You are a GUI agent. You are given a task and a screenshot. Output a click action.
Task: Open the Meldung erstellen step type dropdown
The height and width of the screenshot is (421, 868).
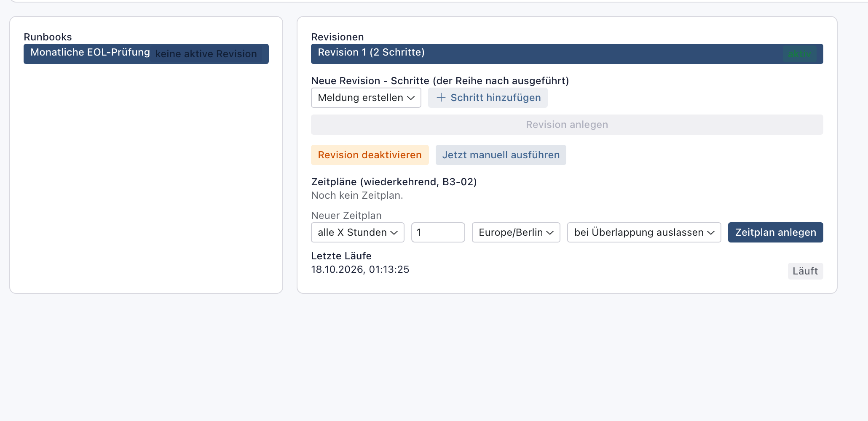pos(366,98)
